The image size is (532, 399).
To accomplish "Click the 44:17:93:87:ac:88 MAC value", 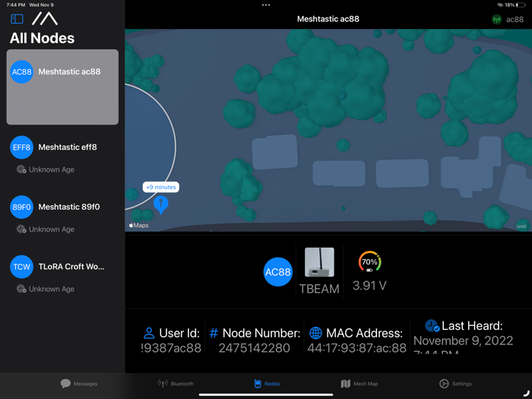I will click(x=357, y=348).
